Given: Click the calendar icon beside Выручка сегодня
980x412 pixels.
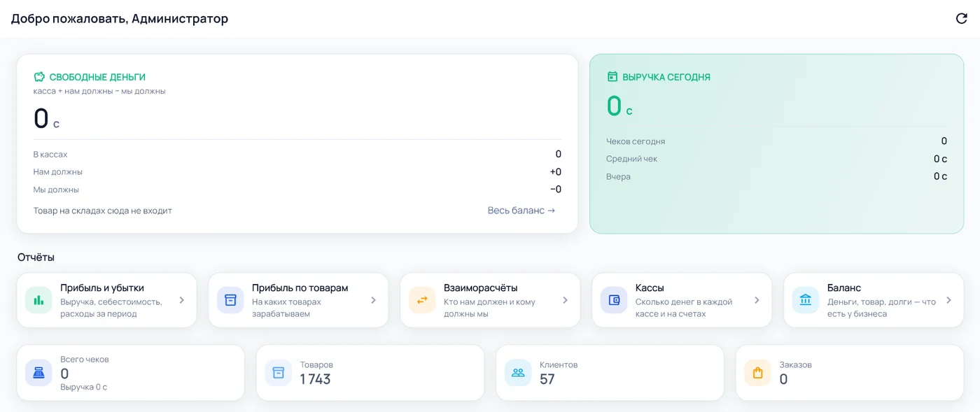Looking at the screenshot, I should pos(612,77).
